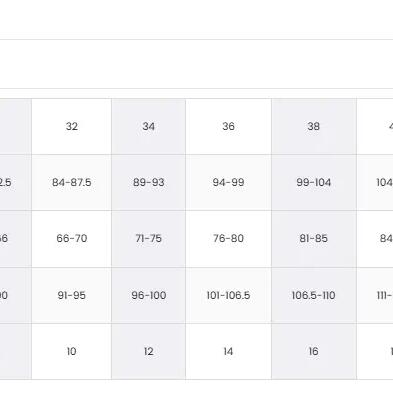Viewport: 393px width, 393px height.
Task: Select the 84-87.5 measurement cell
Action: (72, 182)
